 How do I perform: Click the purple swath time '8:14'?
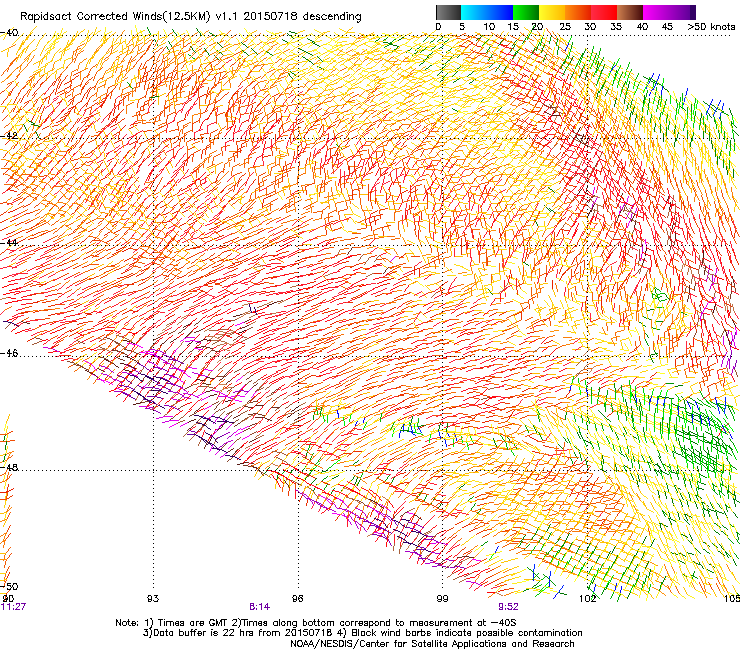260,607
